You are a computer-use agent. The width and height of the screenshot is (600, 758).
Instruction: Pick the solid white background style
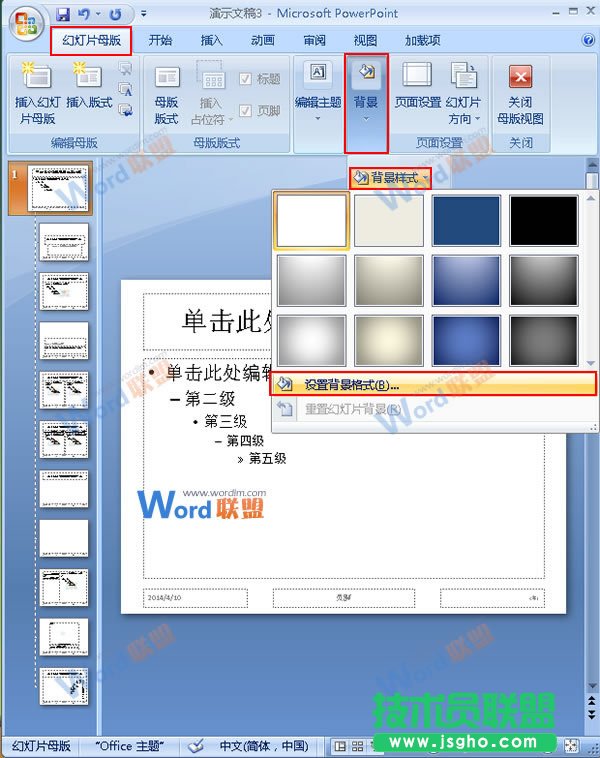312,220
